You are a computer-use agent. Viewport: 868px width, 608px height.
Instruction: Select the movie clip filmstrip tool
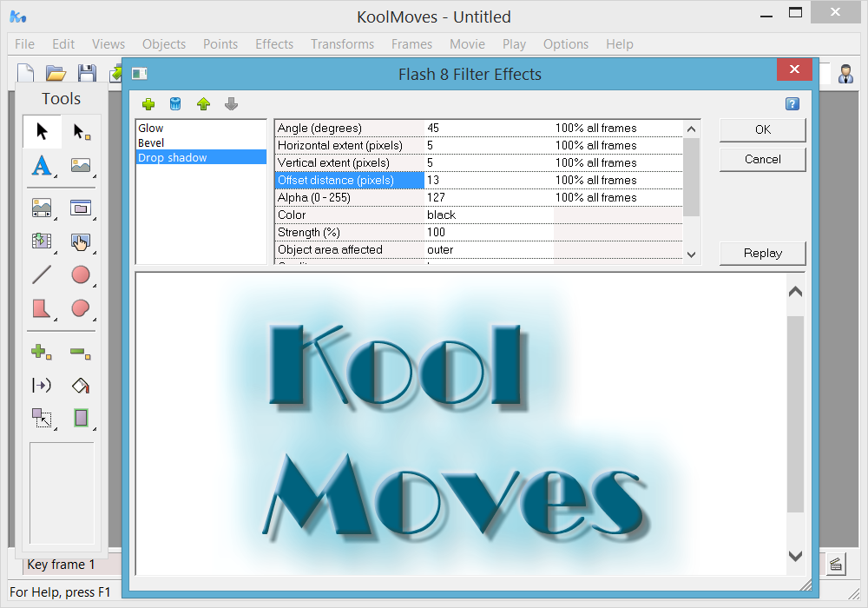pos(42,241)
